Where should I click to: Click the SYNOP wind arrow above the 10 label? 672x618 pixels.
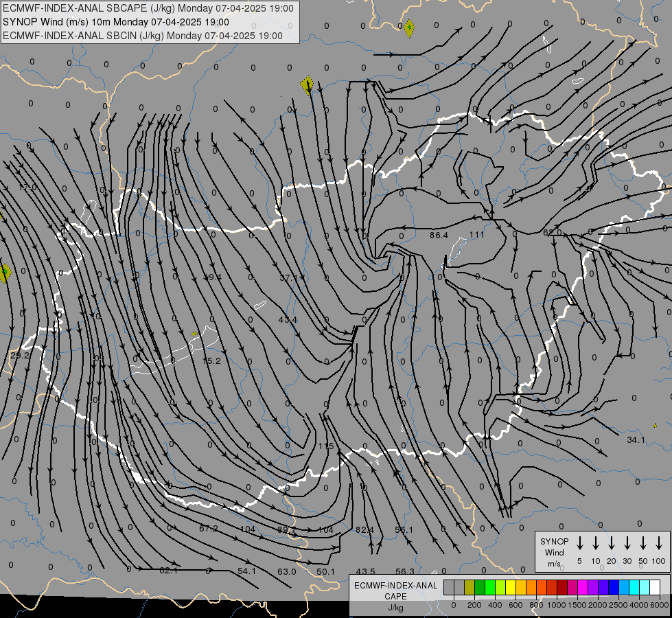point(596,543)
